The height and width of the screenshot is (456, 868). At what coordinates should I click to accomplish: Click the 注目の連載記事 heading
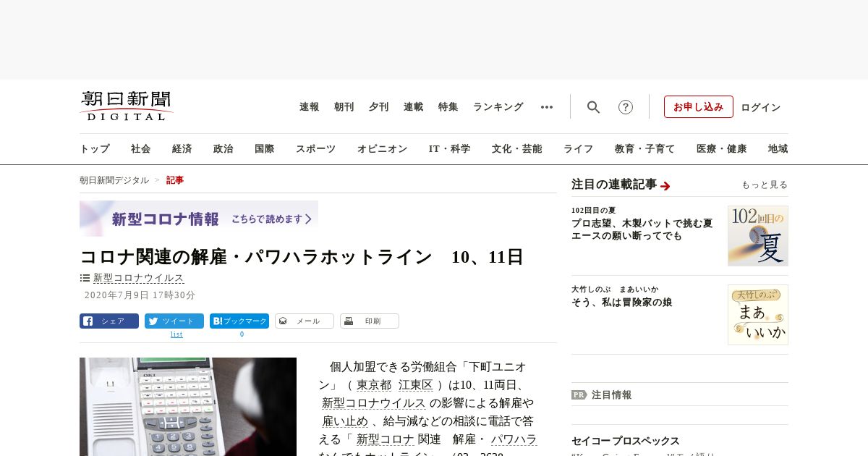pos(614,185)
